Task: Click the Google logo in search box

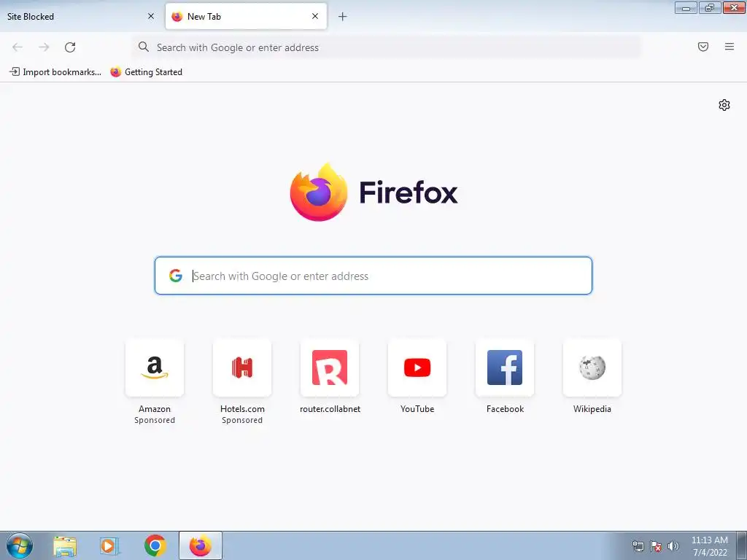Action: pyautogui.click(x=176, y=276)
